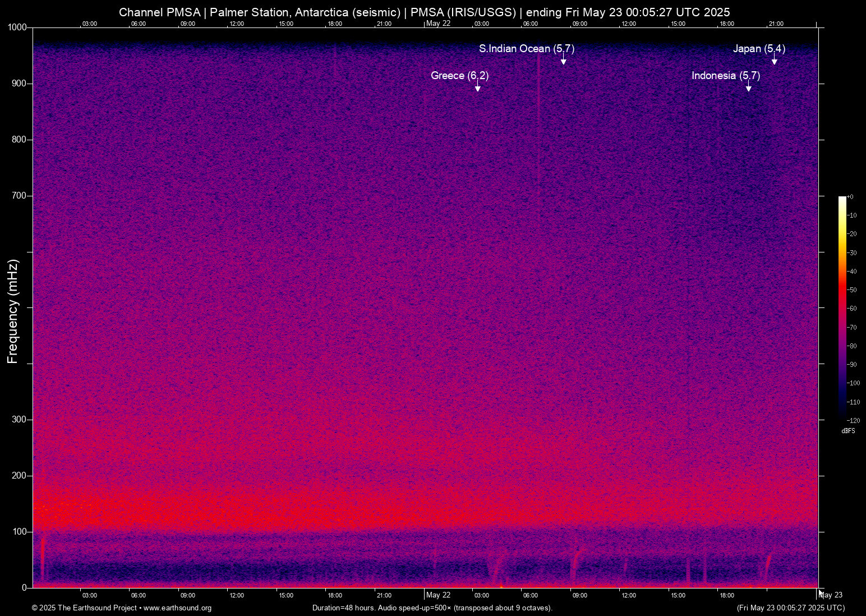
Task: Click the -120 value on the color scale
Action: [x=854, y=421]
